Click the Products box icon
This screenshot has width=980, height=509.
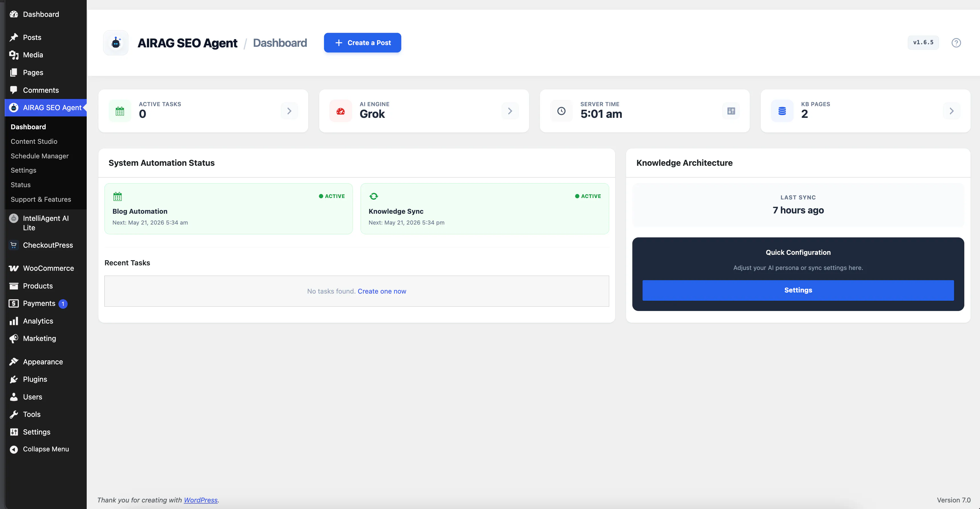(14, 286)
